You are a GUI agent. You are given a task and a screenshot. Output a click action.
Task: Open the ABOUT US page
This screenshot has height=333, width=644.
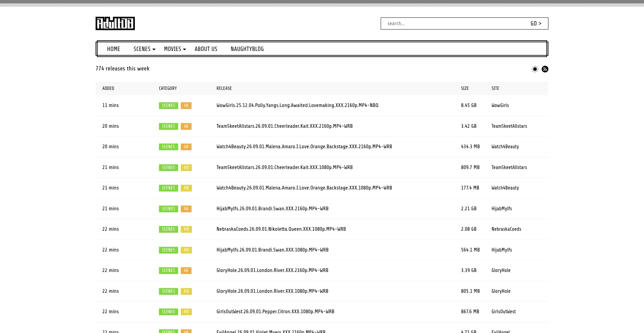pyautogui.click(x=206, y=49)
